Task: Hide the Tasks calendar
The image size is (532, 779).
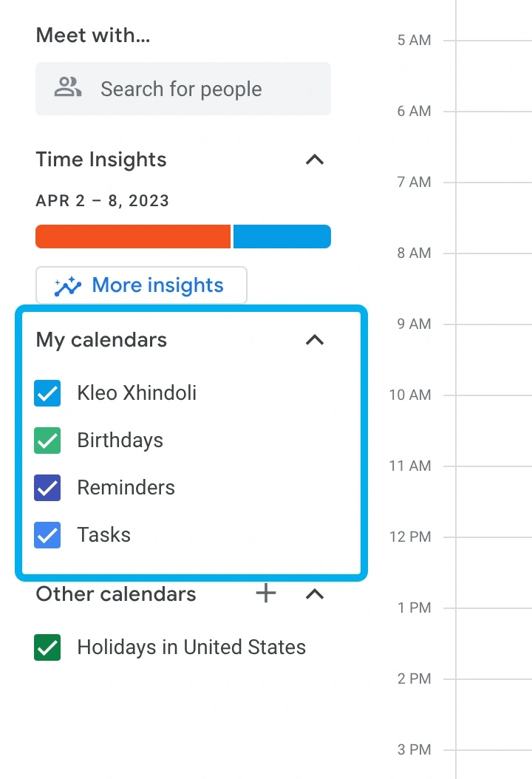Action: tap(47, 535)
